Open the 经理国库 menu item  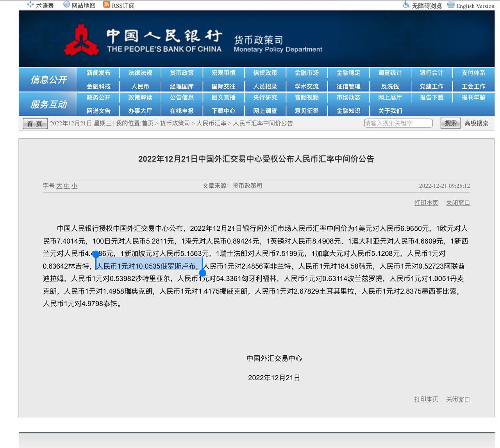pos(182,86)
